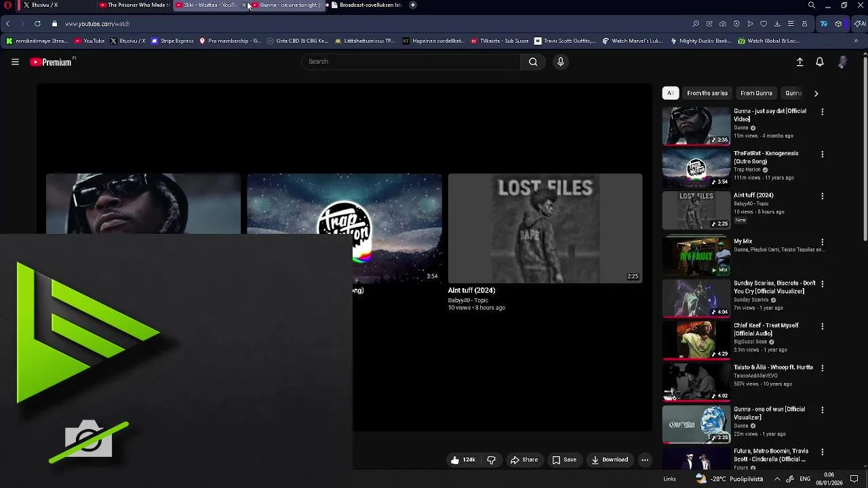This screenshot has width=868, height=488.
Task: Close the Sliki - Vituttaa tab
Action: (243, 5)
